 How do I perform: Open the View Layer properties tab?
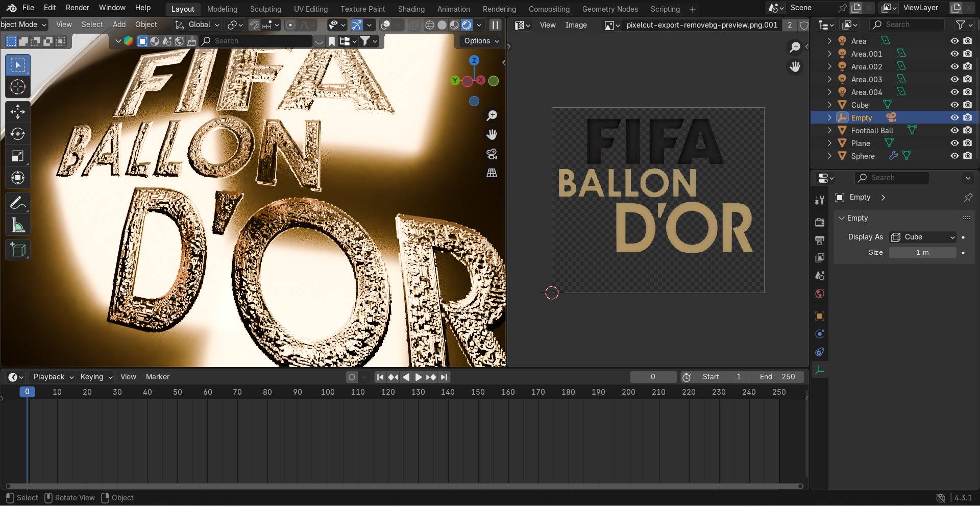(x=820, y=258)
